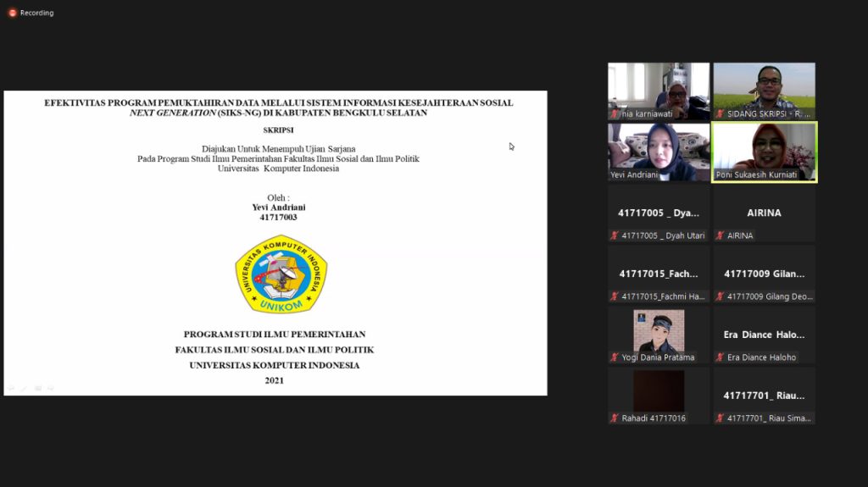Click the 'SKRIPSI' heading on the slide

[x=278, y=130]
